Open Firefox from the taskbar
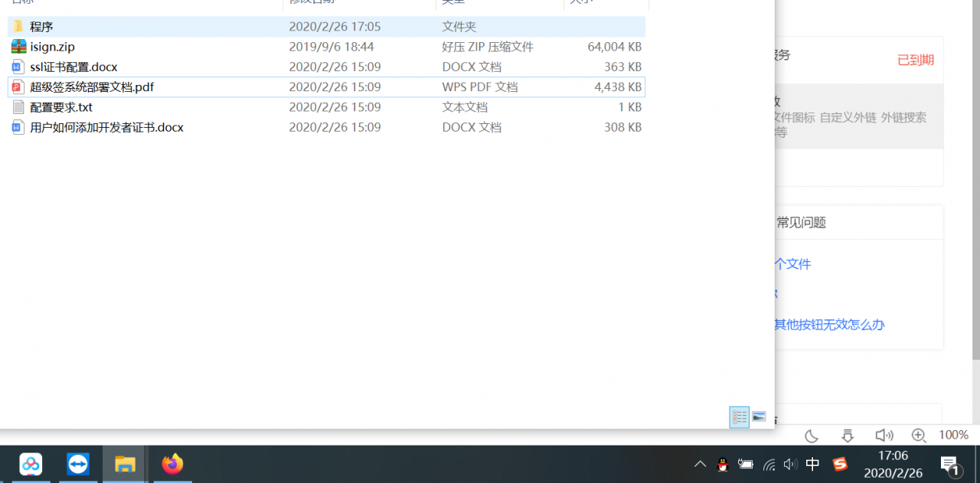The image size is (980, 483). (172, 464)
